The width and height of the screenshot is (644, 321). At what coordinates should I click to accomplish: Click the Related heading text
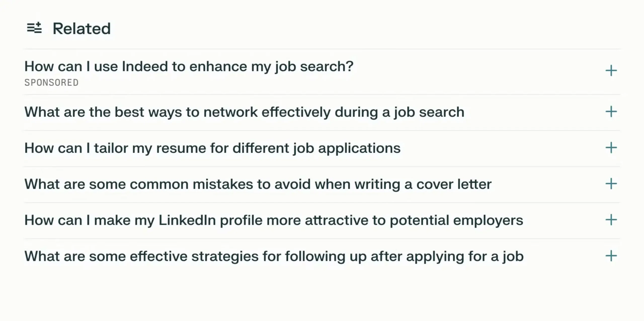pyautogui.click(x=82, y=28)
